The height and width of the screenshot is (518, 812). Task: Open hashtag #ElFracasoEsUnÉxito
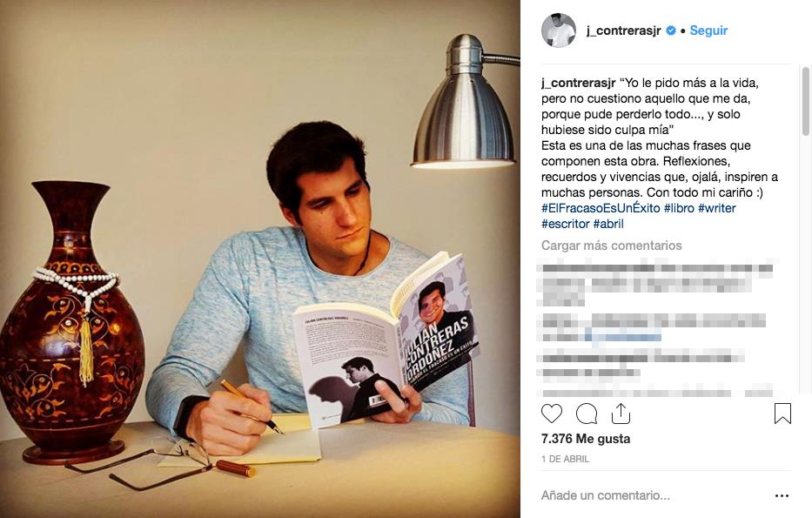[601, 208]
